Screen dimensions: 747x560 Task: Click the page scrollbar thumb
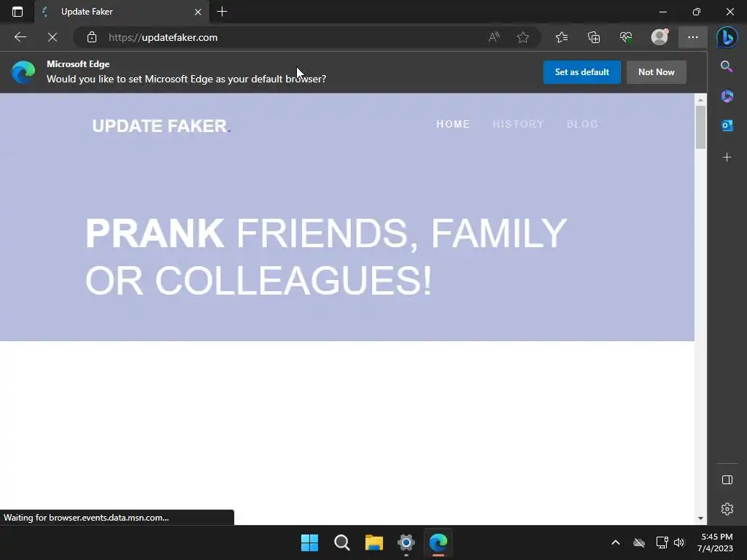click(x=700, y=127)
